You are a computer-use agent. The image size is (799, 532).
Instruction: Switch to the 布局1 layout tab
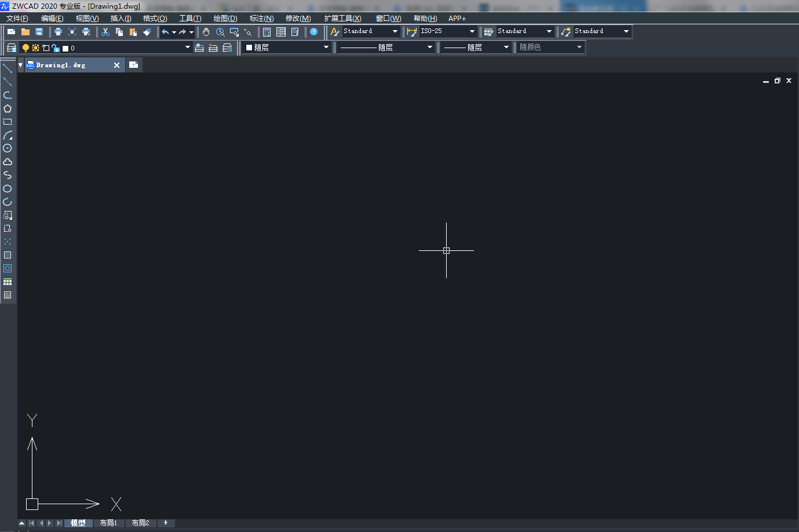tap(108, 523)
